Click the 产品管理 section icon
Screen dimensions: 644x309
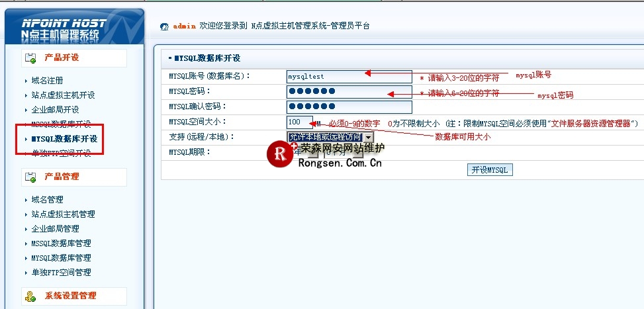click(30, 177)
